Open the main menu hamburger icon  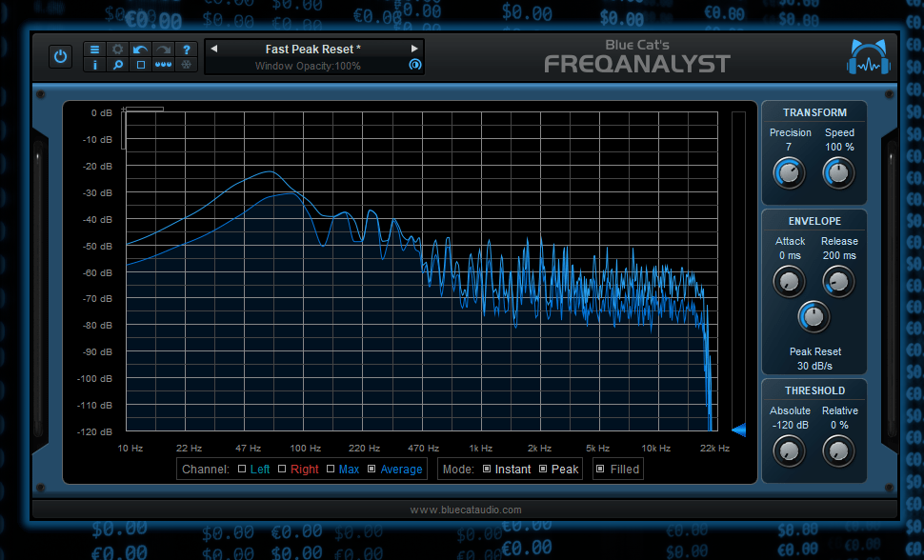[x=94, y=49]
